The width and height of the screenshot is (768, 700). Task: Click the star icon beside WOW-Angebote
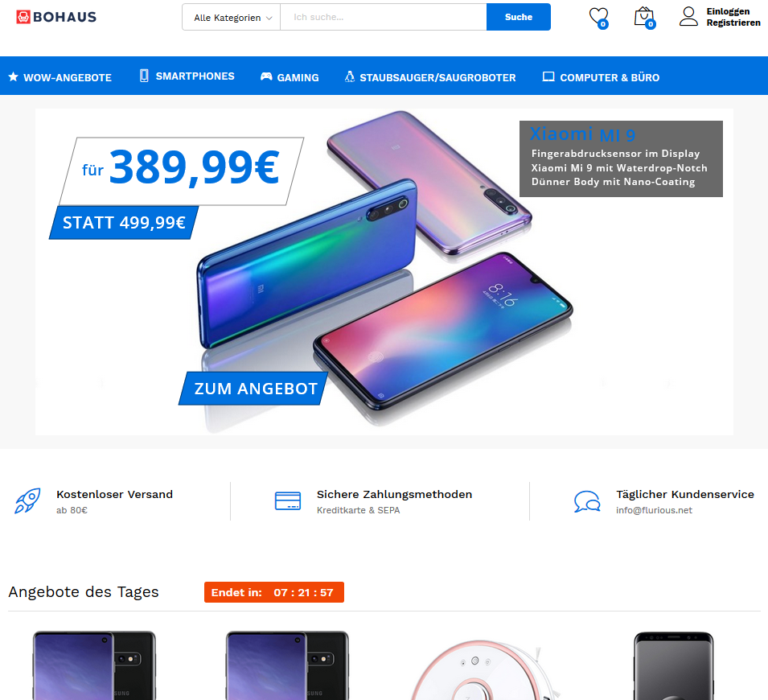13,77
